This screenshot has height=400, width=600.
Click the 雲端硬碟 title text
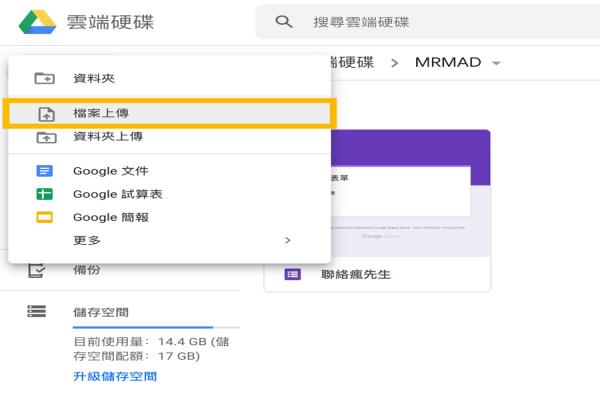click(111, 22)
